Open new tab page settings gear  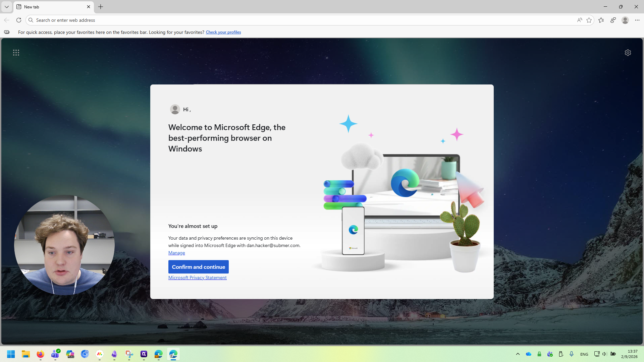click(x=628, y=53)
